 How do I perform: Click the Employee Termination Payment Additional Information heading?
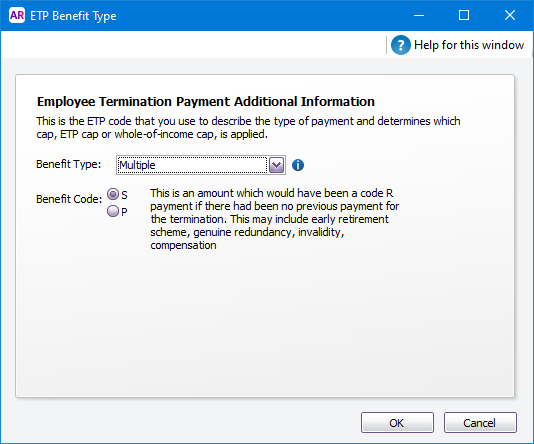pyautogui.click(x=206, y=101)
